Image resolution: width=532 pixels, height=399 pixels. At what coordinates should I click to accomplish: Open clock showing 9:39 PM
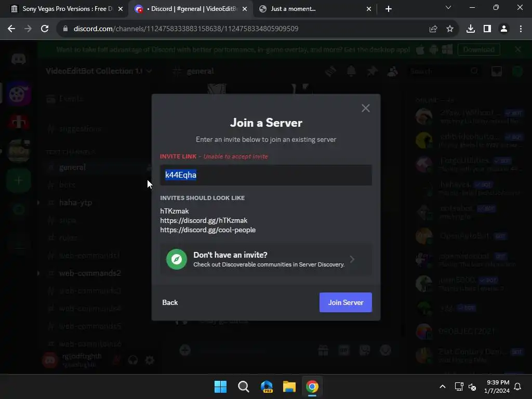(497, 387)
